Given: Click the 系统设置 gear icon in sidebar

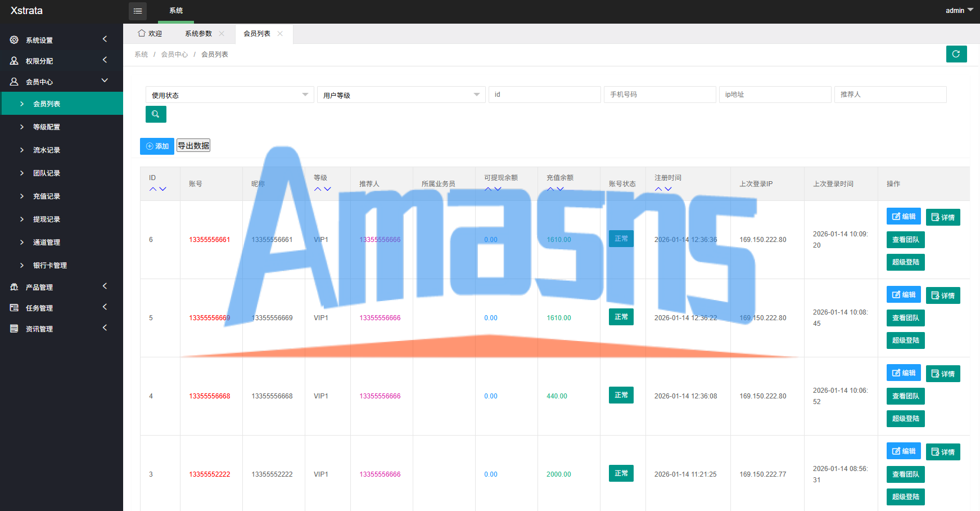Looking at the screenshot, I should 14,40.
